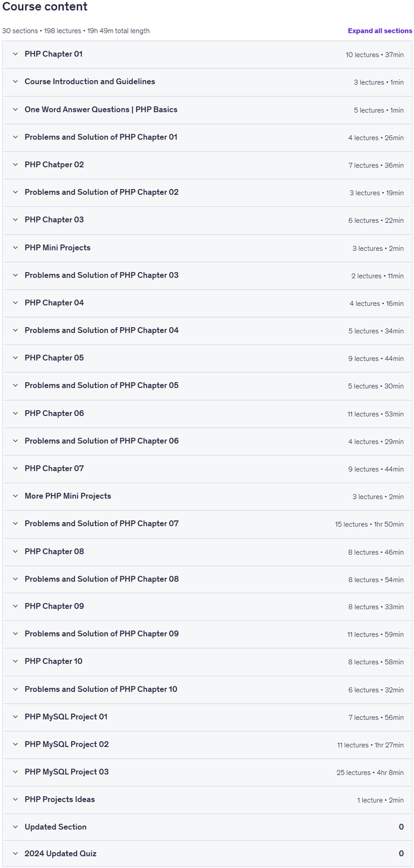Expand Problems and Solution of PHP Chapter 03
This screenshot has height=868, width=414.
point(207,275)
